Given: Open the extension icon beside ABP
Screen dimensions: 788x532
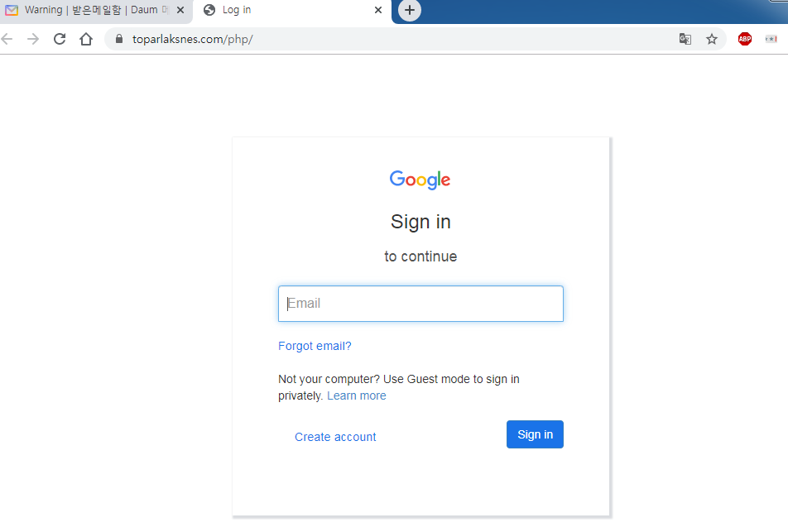Looking at the screenshot, I should tap(771, 39).
